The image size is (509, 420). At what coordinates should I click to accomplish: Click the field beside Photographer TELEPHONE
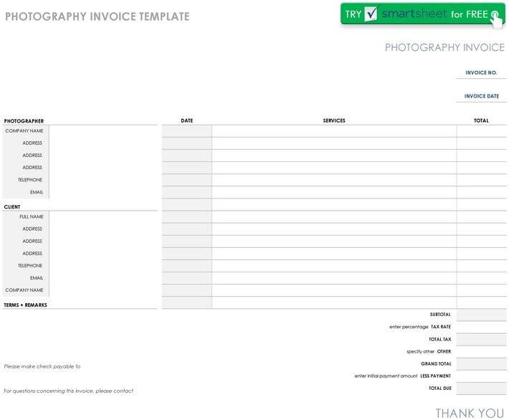tap(103, 180)
